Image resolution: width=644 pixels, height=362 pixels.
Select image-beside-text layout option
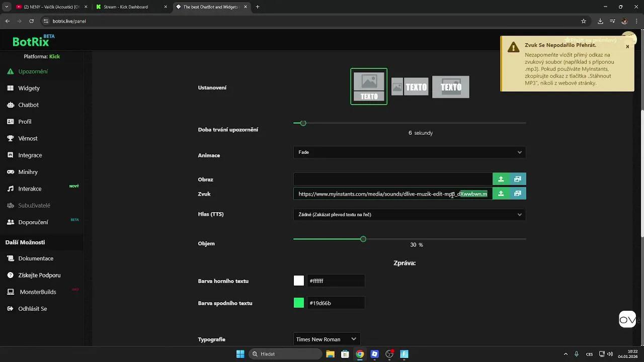[410, 87]
